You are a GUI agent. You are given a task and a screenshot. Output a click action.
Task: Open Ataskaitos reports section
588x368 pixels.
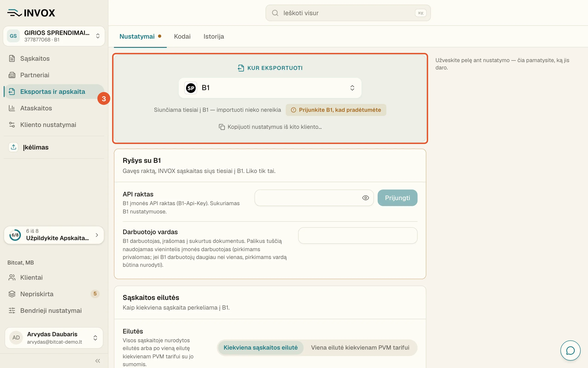click(x=54, y=108)
